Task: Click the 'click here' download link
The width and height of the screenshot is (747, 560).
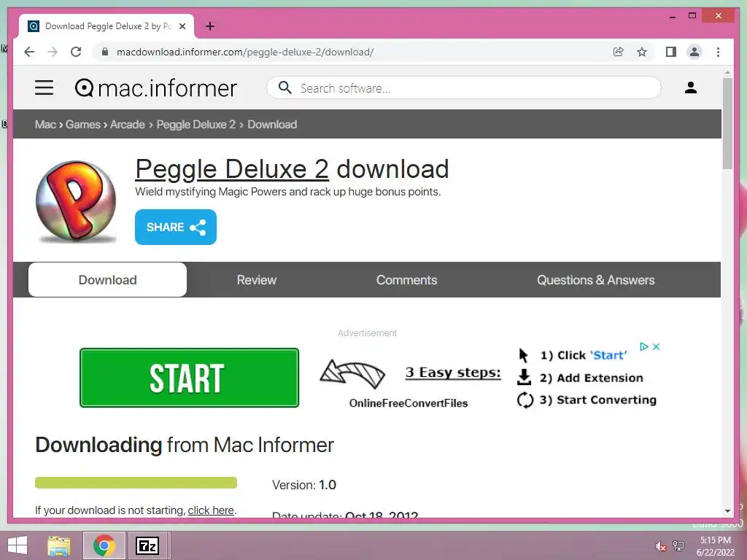Action: (211, 510)
